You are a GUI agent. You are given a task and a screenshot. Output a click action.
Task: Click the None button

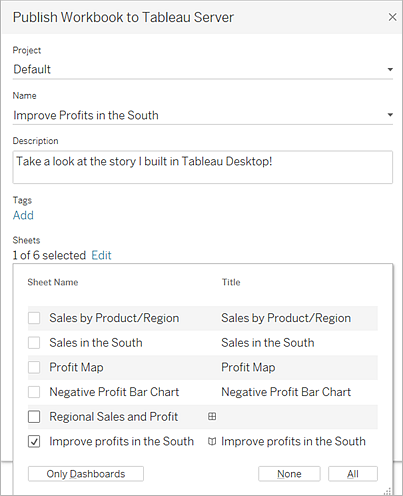(x=289, y=474)
